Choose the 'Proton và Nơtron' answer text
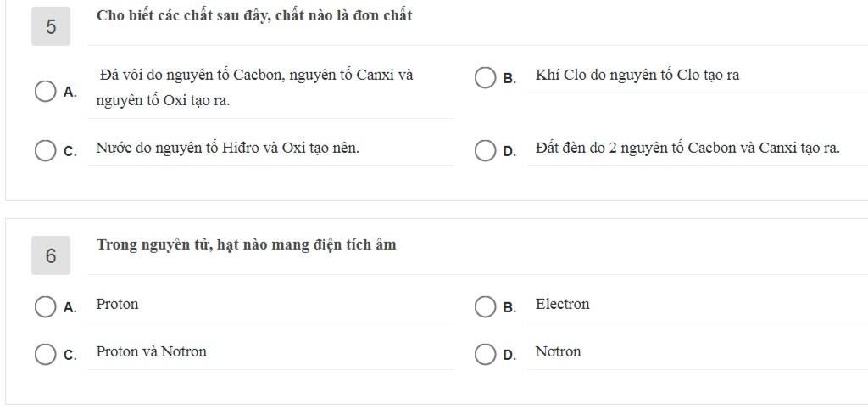 tap(151, 352)
